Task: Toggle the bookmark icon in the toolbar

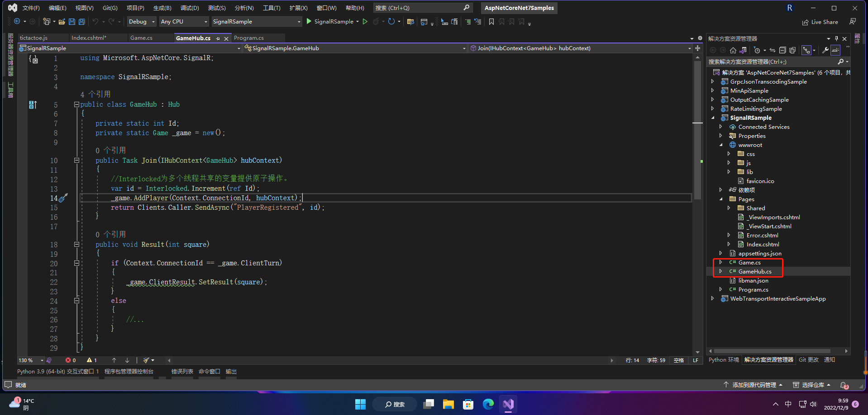Action: [x=491, y=22]
